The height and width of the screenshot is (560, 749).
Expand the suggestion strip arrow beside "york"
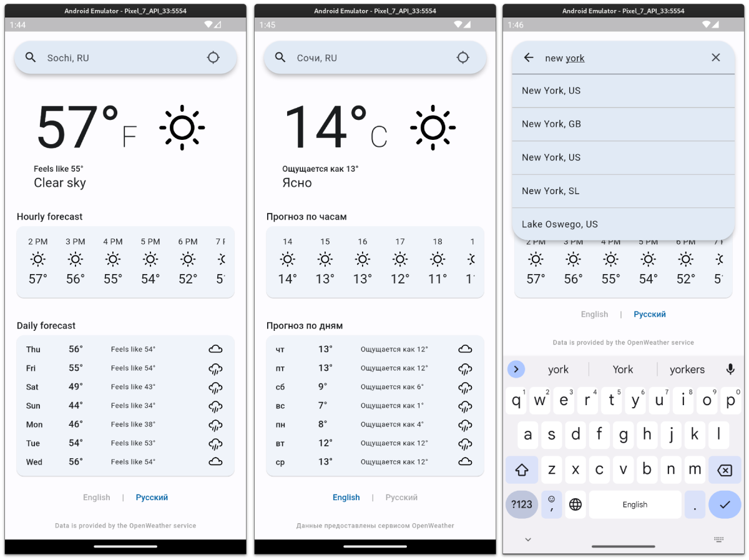tap(516, 369)
